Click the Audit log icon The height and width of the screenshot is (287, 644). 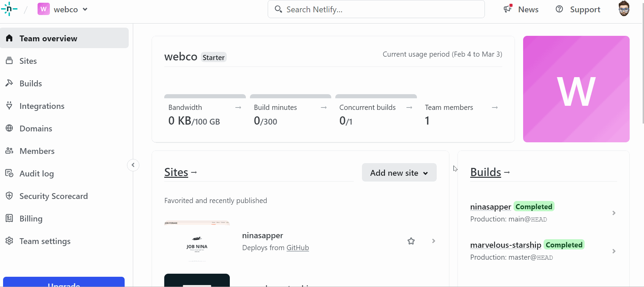point(9,173)
